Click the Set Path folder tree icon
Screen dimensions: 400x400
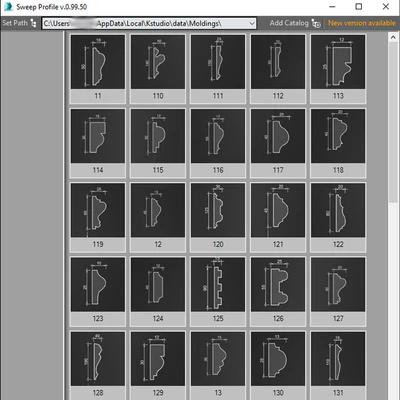(33, 23)
